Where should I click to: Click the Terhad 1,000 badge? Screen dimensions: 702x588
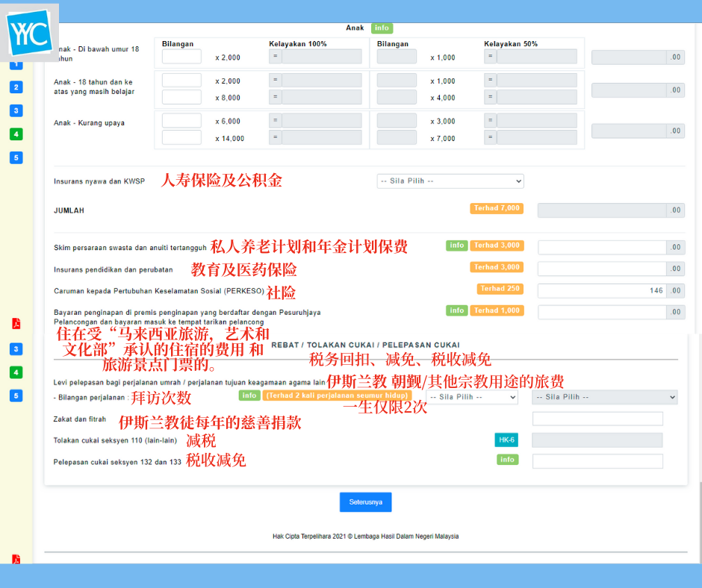pos(497,310)
